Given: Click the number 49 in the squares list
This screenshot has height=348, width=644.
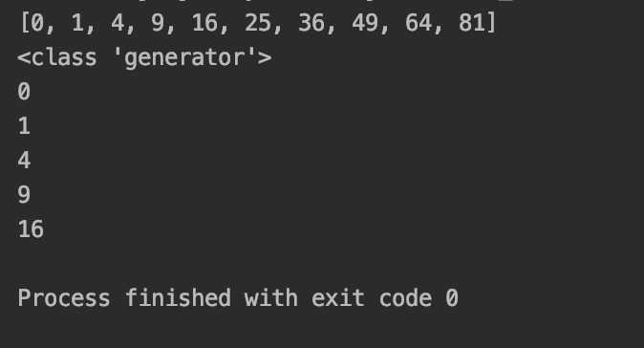Looking at the screenshot, I should (x=365, y=23).
